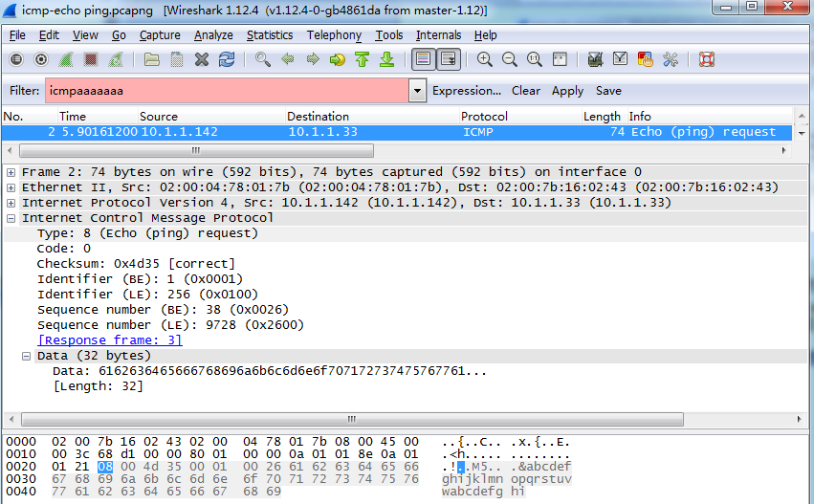Sort packets by the Protocol column
Image resolution: width=814 pixels, height=504 pixels.
point(520,117)
